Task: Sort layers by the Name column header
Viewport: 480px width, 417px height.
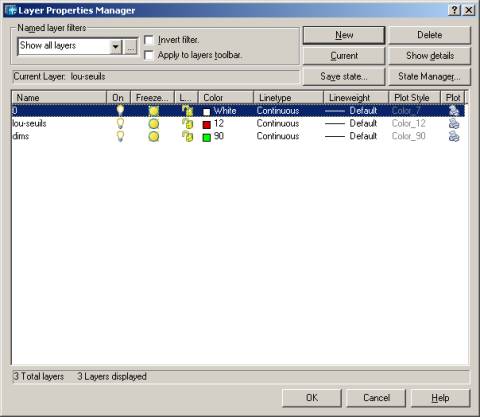Action: pyautogui.click(x=59, y=98)
